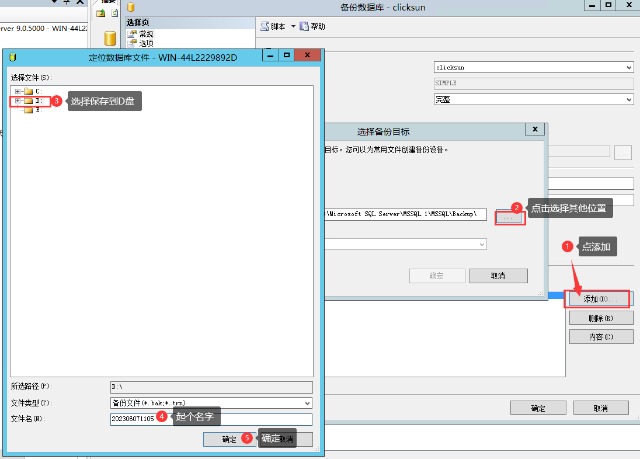Open the 文件类型 file type dropdown

coord(307,403)
